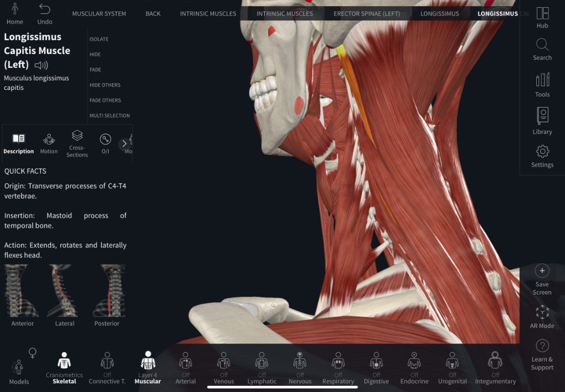Click the Home icon
Image resolution: width=565 pixels, height=392 pixels.
click(x=15, y=10)
